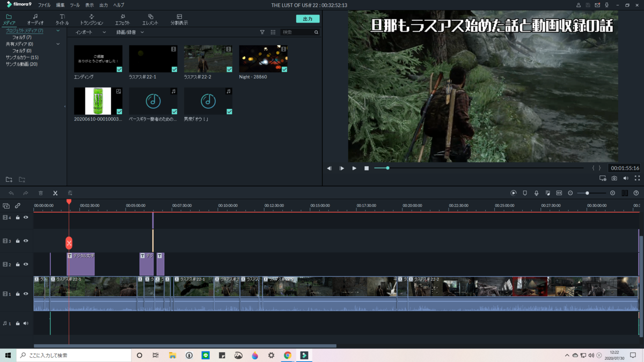The width and height of the screenshot is (644, 362).
Task: Click the preview volume speaker icon
Action: 626,178
